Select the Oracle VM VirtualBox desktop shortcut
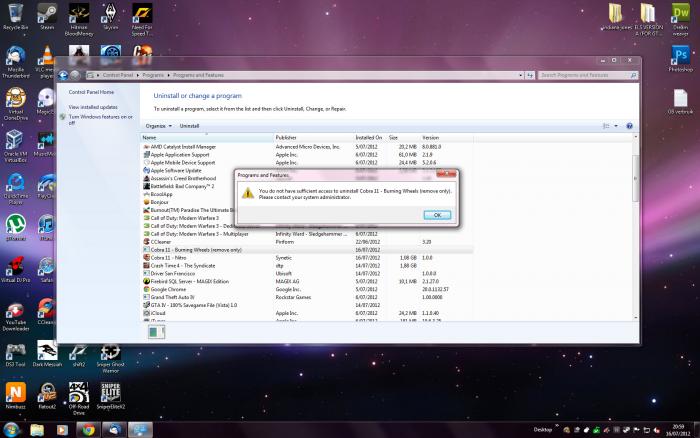Screen dimensions: 700x438 pos(16,146)
